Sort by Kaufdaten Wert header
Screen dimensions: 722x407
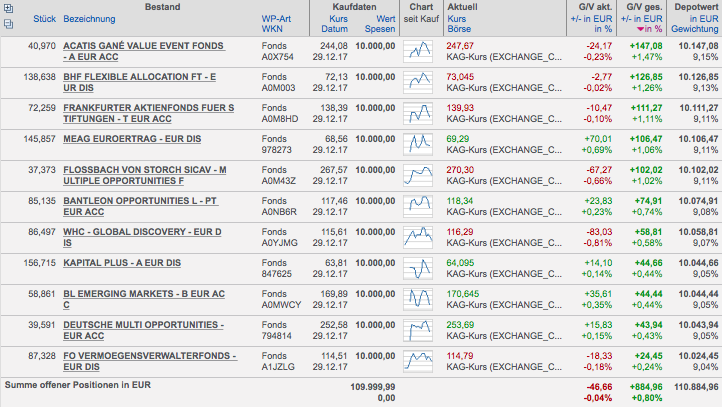pos(386,19)
